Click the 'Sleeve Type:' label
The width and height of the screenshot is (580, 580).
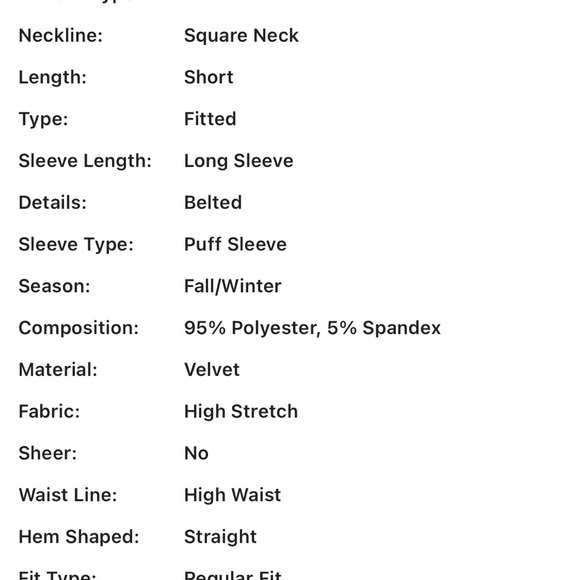(76, 245)
